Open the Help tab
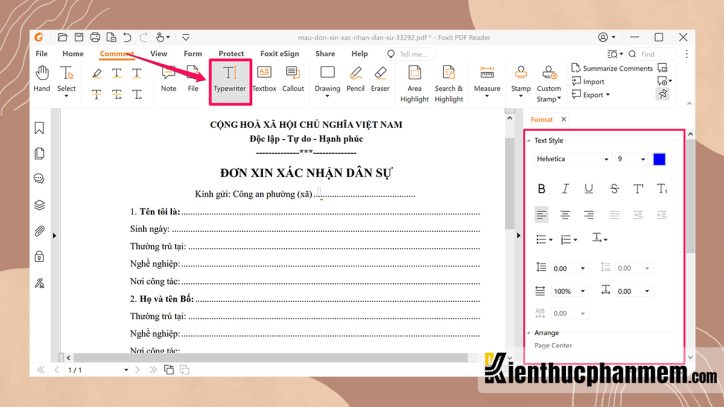 (x=359, y=54)
